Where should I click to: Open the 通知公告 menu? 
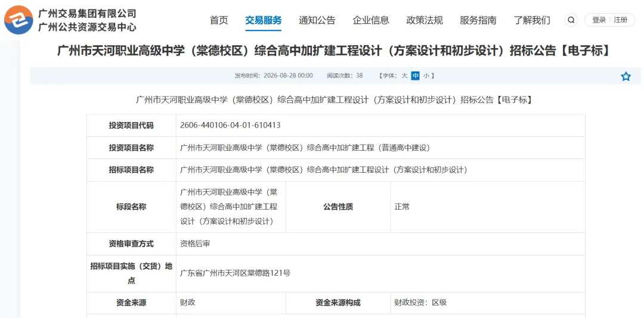[317, 20]
